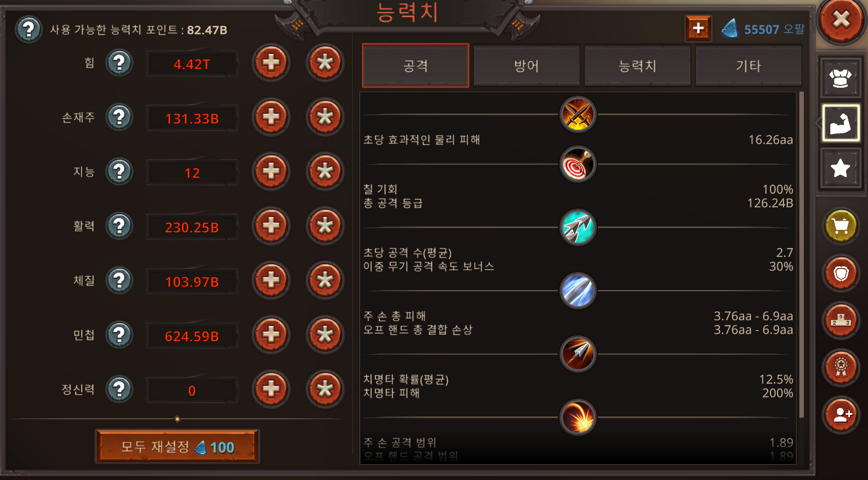Switch to the 기타 tab

click(748, 66)
